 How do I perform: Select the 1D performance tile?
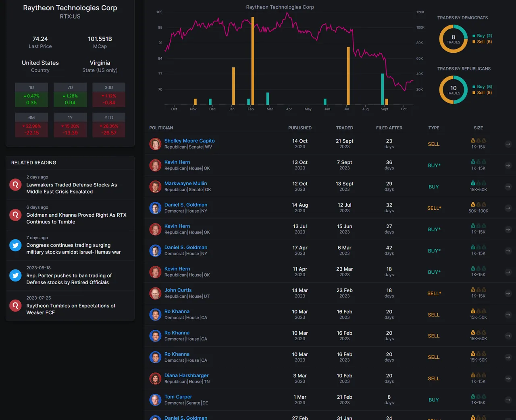(31, 95)
